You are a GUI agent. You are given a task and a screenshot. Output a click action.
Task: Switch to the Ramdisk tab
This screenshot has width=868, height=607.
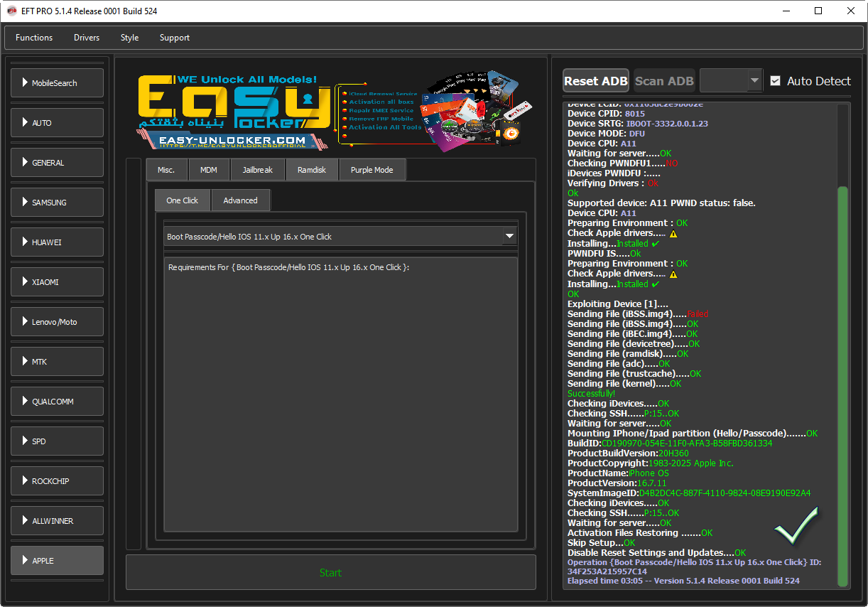click(312, 170)
